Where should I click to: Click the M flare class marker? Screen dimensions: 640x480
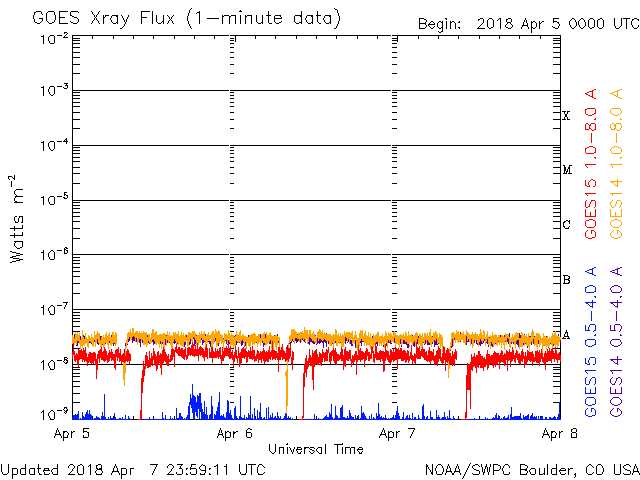[566, 170]
